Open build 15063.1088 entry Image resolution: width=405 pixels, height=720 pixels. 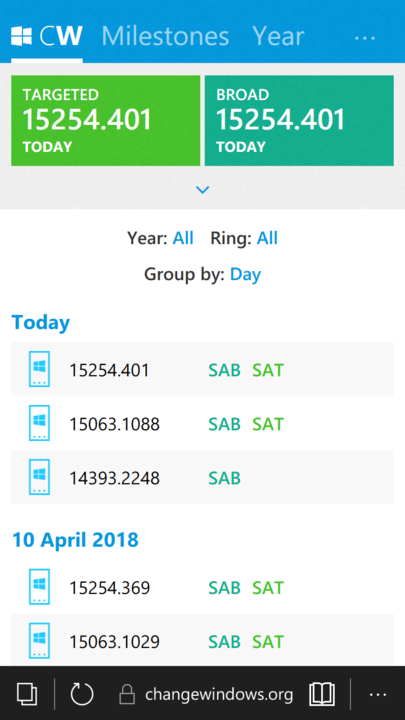[202, 423]
